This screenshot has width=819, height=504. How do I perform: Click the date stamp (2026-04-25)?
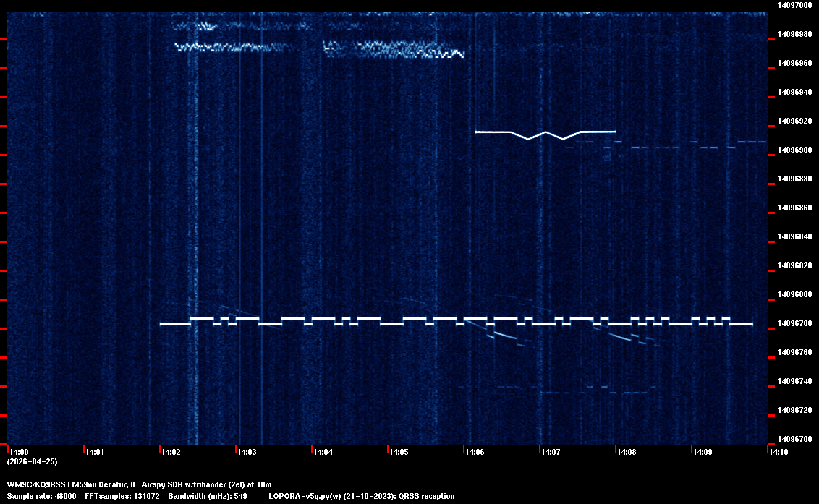pos(32,461)
